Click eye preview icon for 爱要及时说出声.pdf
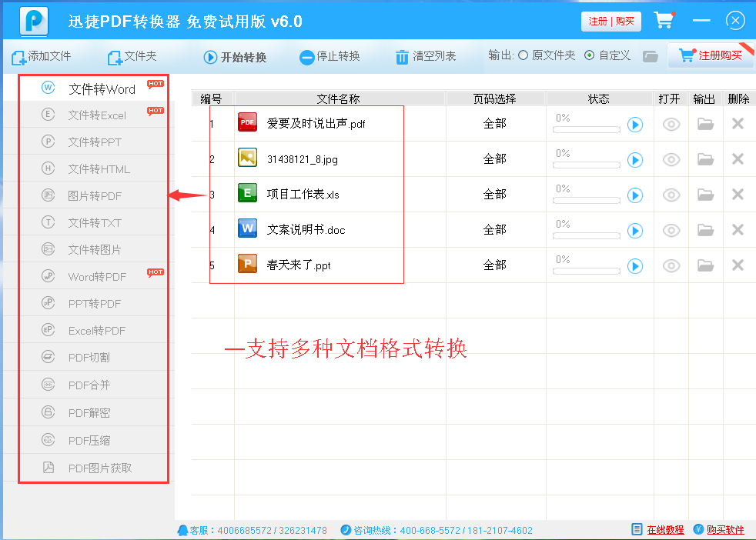756x540 pixels. (671, 125)
